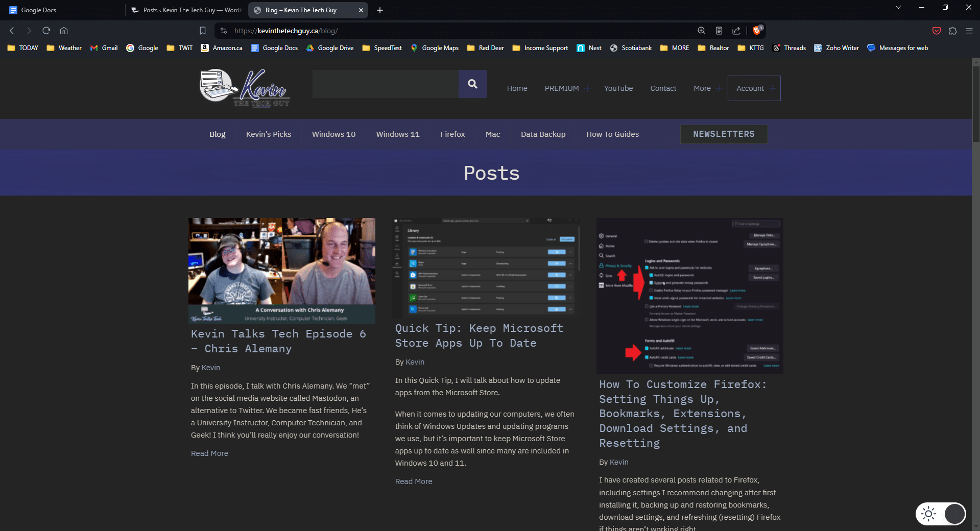Screen dimensions: 980x531
Task: Toggle reader view icon in address bar
Action: tap(719, 31)
